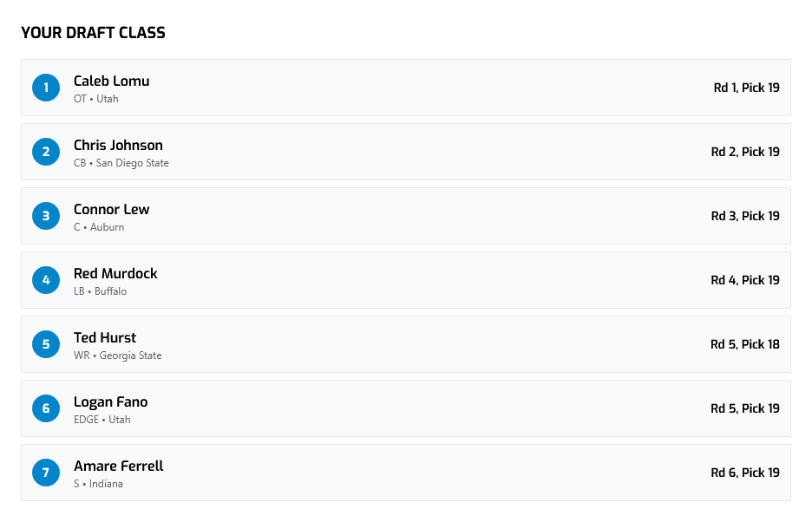Image resolution: width=812 pixels, height=522 pixels.
Task: Click the number 2 pick badge
Action: click(46, 152)
